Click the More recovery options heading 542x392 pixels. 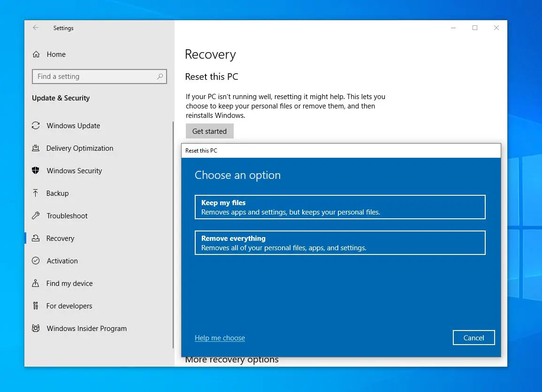[x=232, y=360]
